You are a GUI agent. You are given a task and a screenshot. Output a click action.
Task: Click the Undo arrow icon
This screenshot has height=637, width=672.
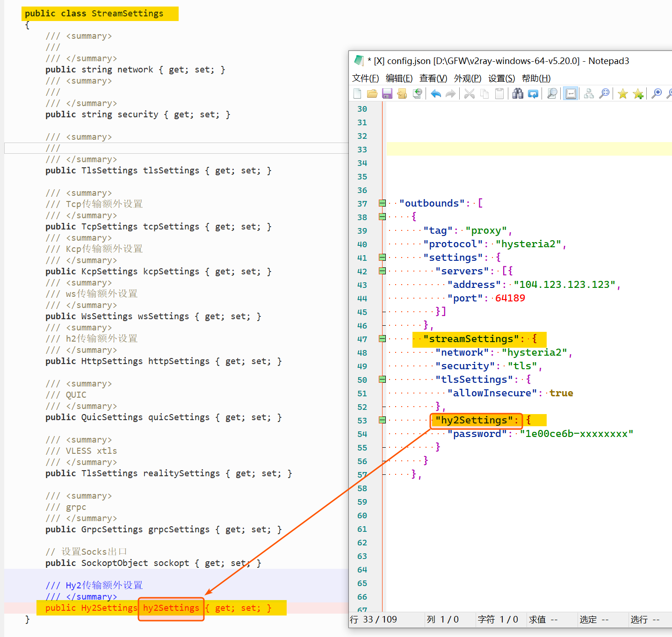click(436, 94)
